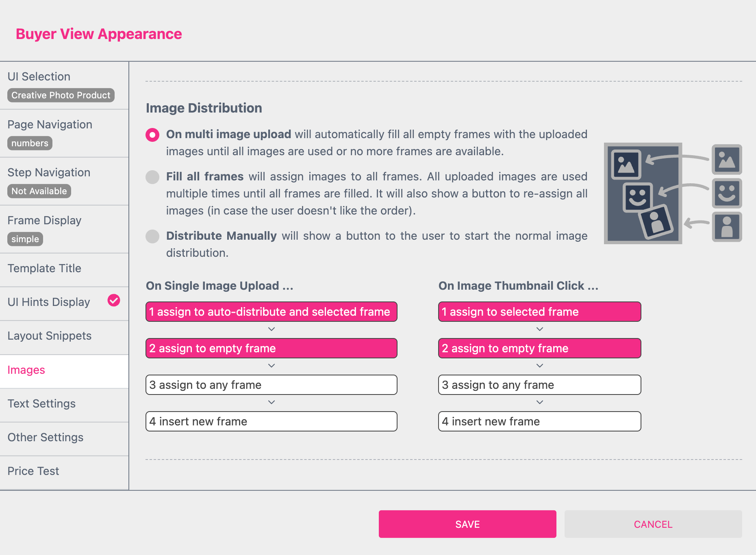Choose the Distribute Manually radio option
The image size is (756, 555).
[x=152, y=236]
